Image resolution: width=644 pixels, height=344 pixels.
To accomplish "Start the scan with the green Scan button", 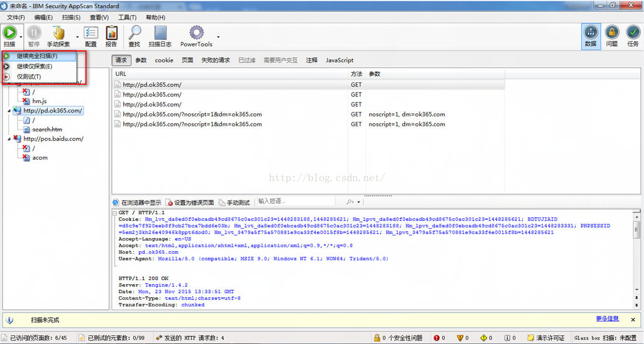I will pos(9,36).
